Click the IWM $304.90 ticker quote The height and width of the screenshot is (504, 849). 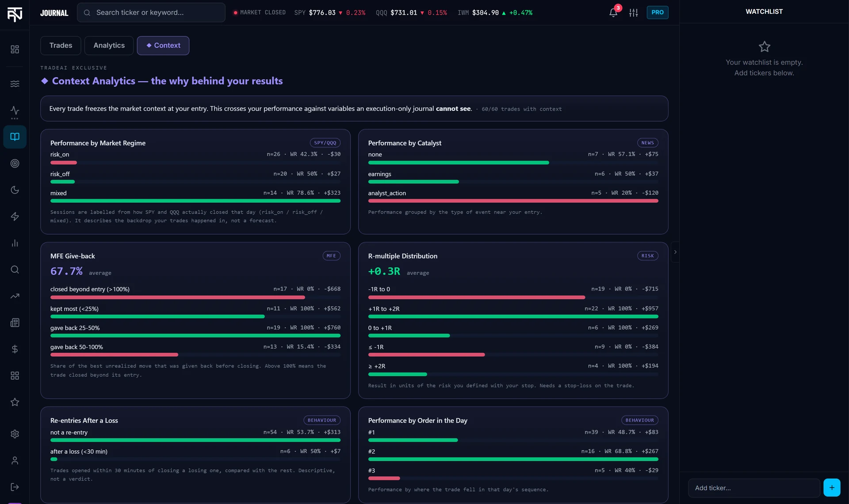(x=495, y=12)
